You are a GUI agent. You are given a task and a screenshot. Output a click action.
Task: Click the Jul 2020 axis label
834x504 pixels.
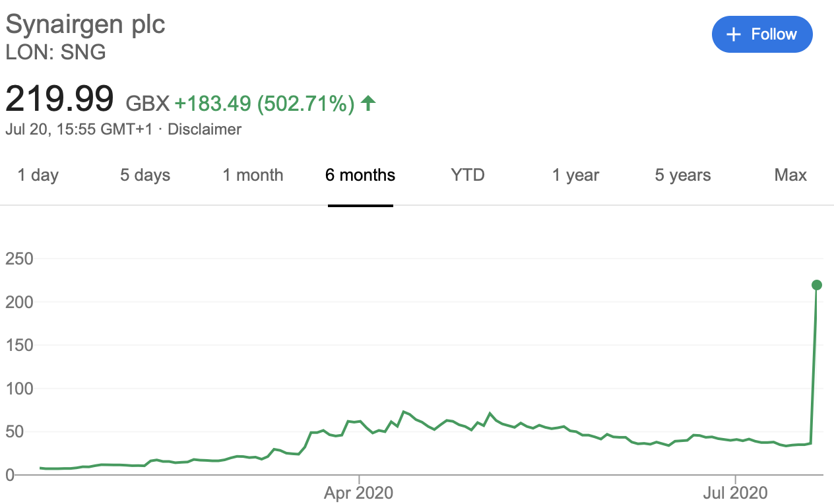tap(735, 493)
